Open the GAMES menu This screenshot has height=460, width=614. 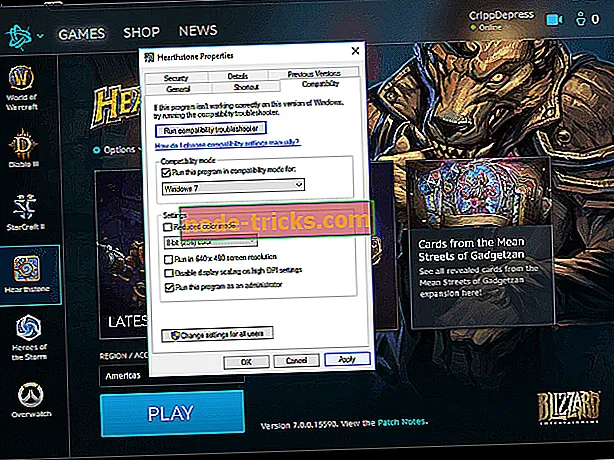82,34
